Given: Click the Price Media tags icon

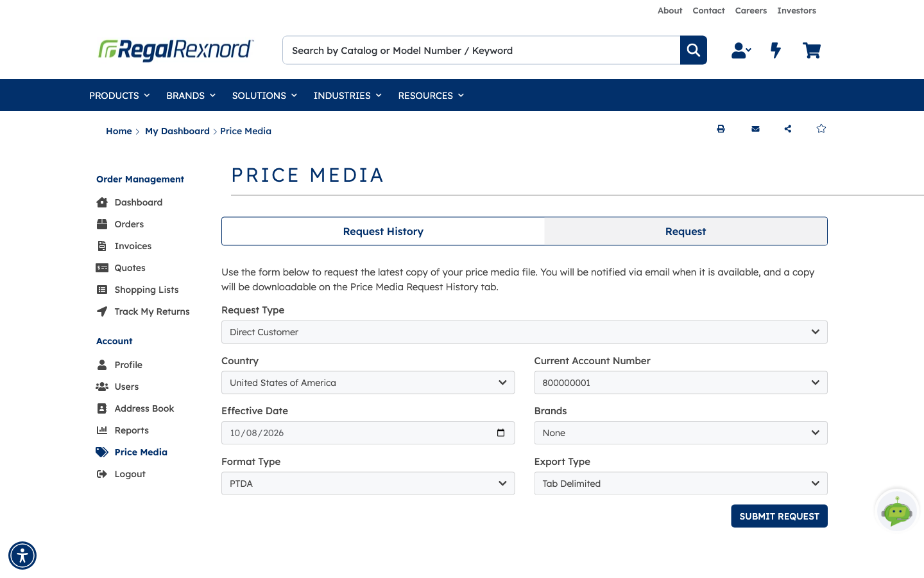Looking at the screenshot, I should tap(102, 452).
